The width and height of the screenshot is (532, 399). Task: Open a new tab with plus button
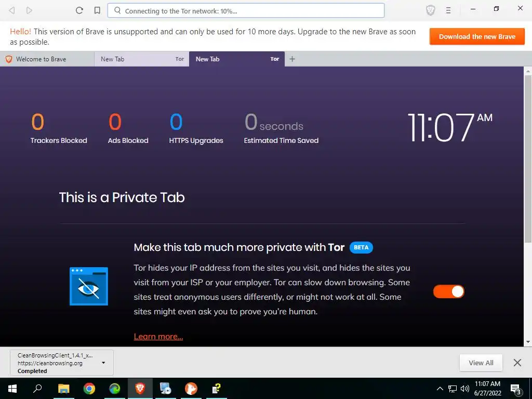pyautogui.click(x=292, y=59)
